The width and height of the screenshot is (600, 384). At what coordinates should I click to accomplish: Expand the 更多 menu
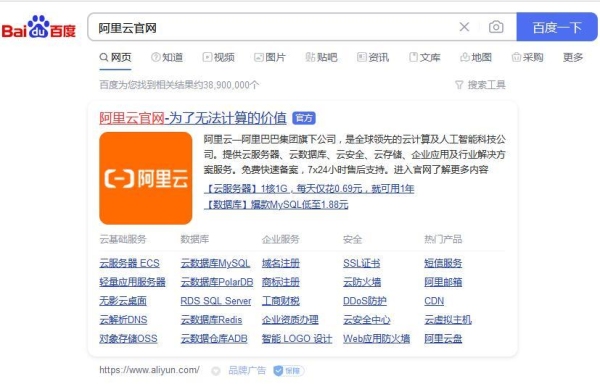573,57
